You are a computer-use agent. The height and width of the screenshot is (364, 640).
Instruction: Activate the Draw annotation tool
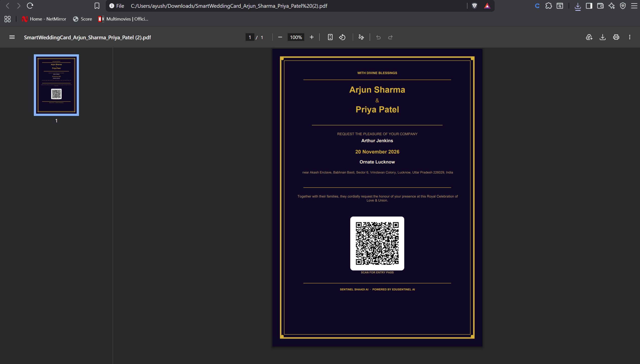click(x=361, y=37)
